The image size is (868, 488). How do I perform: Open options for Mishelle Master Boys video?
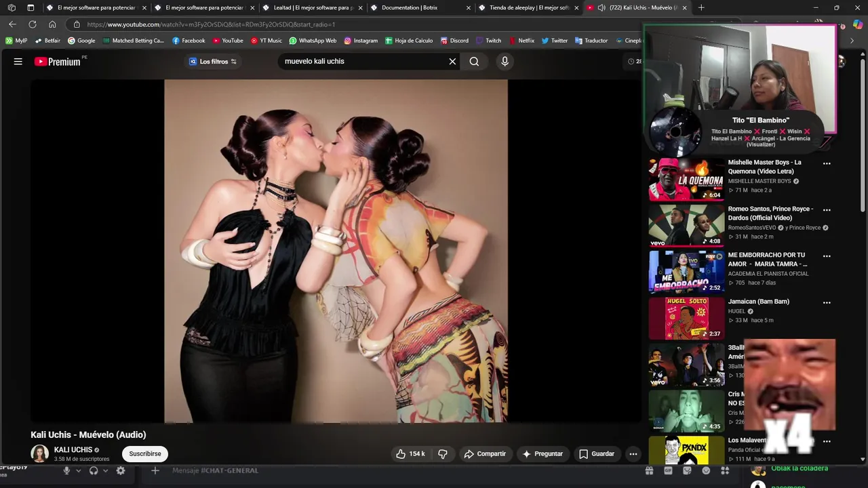pos(827,163)
